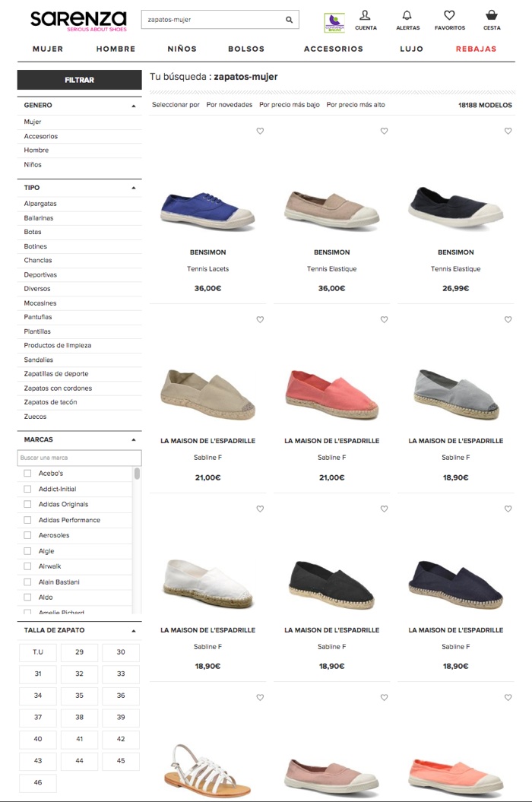Sort by Por novedades
The image size is (532, 802).
click(230, 105)
